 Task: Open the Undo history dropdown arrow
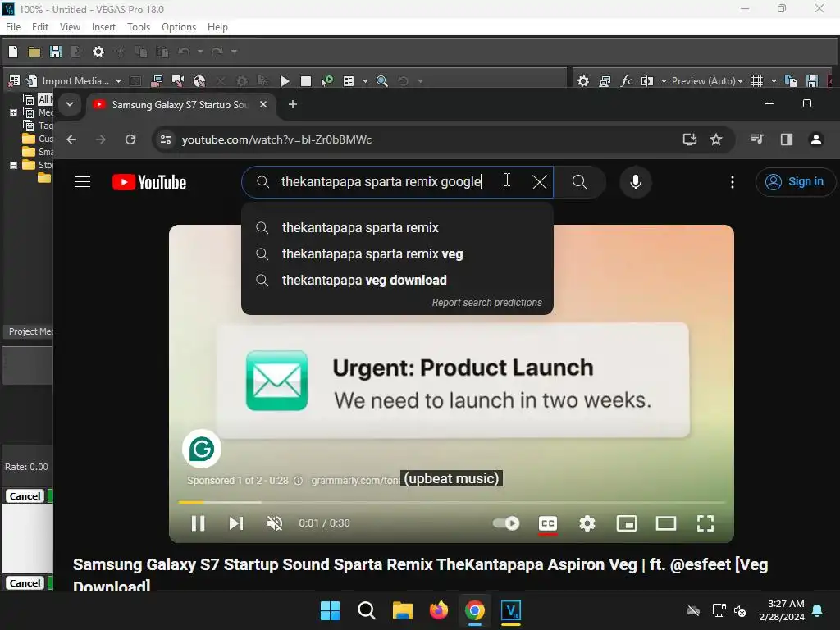200,52
